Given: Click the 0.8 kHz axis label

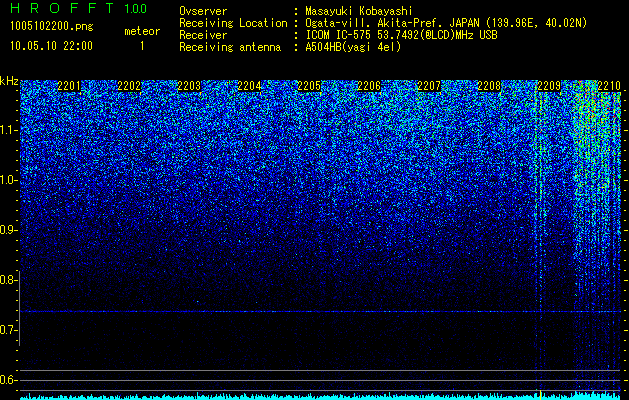Looking at the screenshot, I should 7,280.
